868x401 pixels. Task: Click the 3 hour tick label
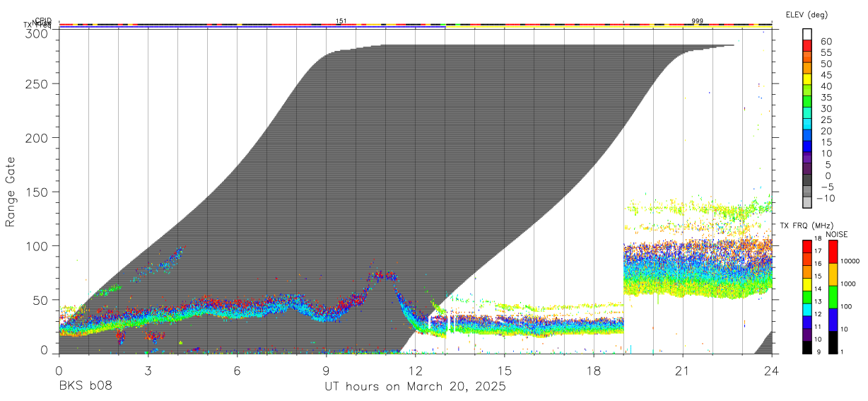pyautogui.click(x=148, y=370)
